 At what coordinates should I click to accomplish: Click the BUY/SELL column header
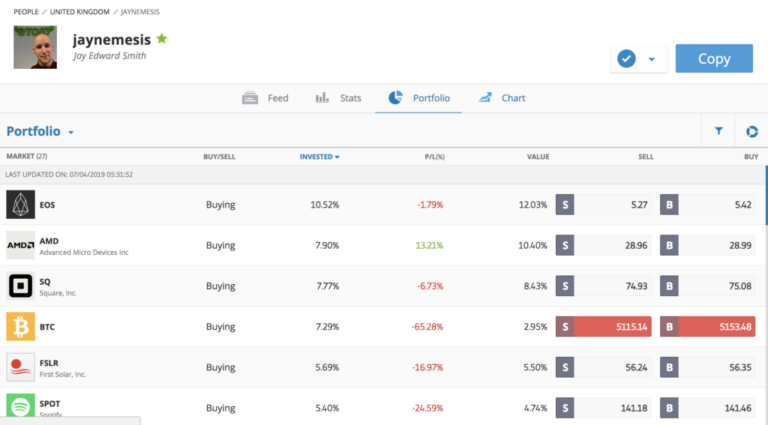[x=219, y=157]
